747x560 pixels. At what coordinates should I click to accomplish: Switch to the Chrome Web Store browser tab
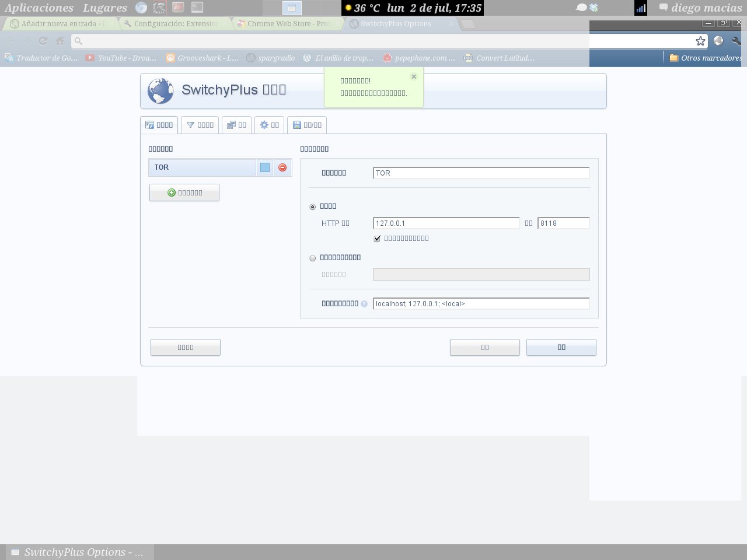point(287,24)
